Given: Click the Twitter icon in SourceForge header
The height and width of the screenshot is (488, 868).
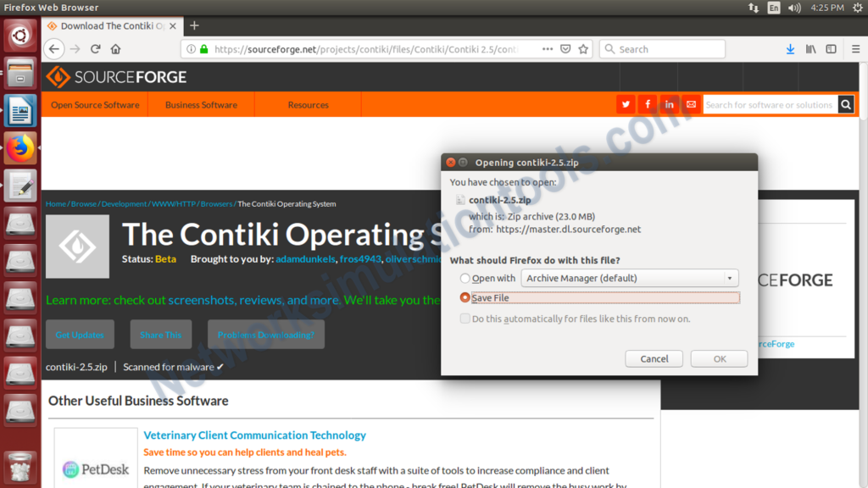Looking at the screenshot, I should coord(626,104).
